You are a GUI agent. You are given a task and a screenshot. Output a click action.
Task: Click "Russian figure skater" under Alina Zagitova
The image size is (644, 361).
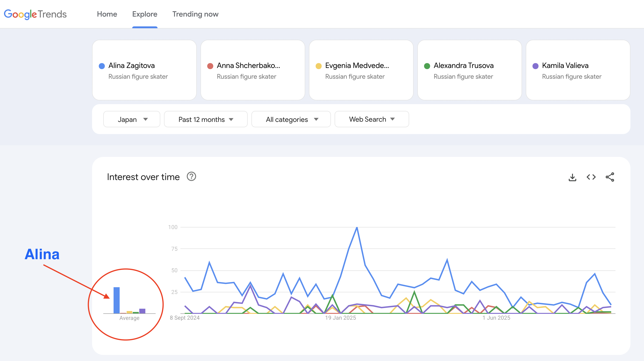(138, 76)
